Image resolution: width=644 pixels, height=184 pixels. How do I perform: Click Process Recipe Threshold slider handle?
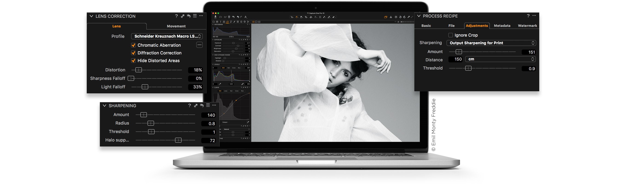468,68
